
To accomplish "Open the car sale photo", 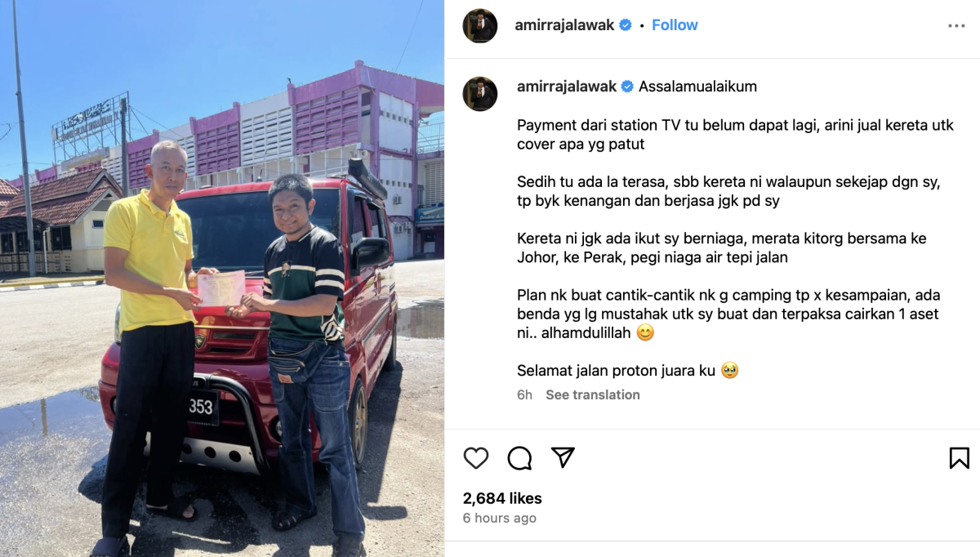I will [x=222, y=278].
